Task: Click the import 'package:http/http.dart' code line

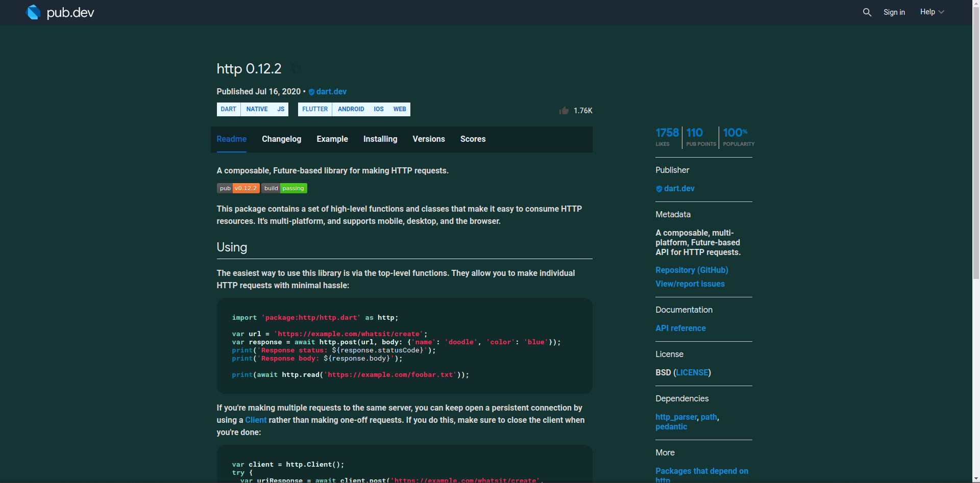Action: click(x=315, y=318)
